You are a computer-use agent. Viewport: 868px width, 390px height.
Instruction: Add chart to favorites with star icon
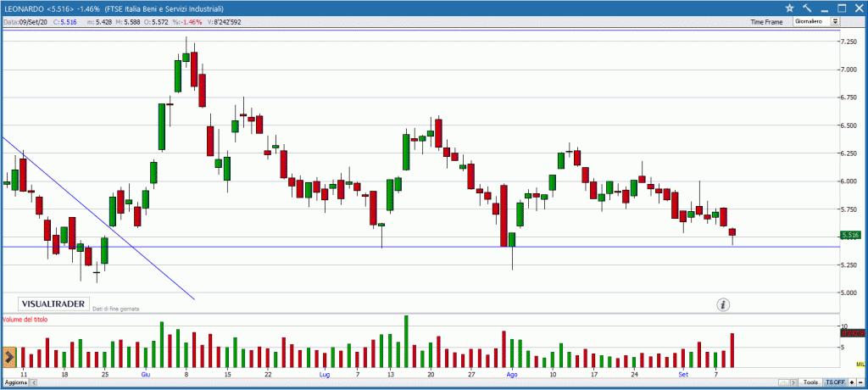pyautogui.click(x=790, y=8)
